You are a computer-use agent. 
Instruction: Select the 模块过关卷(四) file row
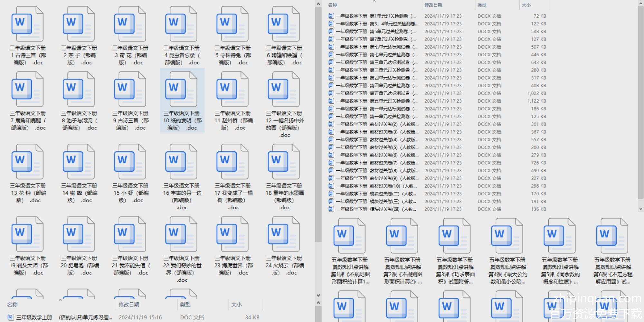(x=437, y=209)
